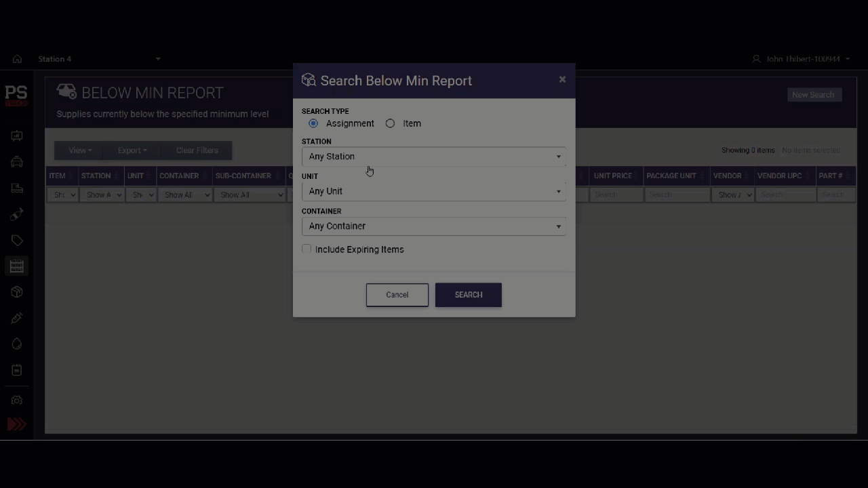
Task: Close the Search Below Min Report dialog
Action: (x=562, y=79)
